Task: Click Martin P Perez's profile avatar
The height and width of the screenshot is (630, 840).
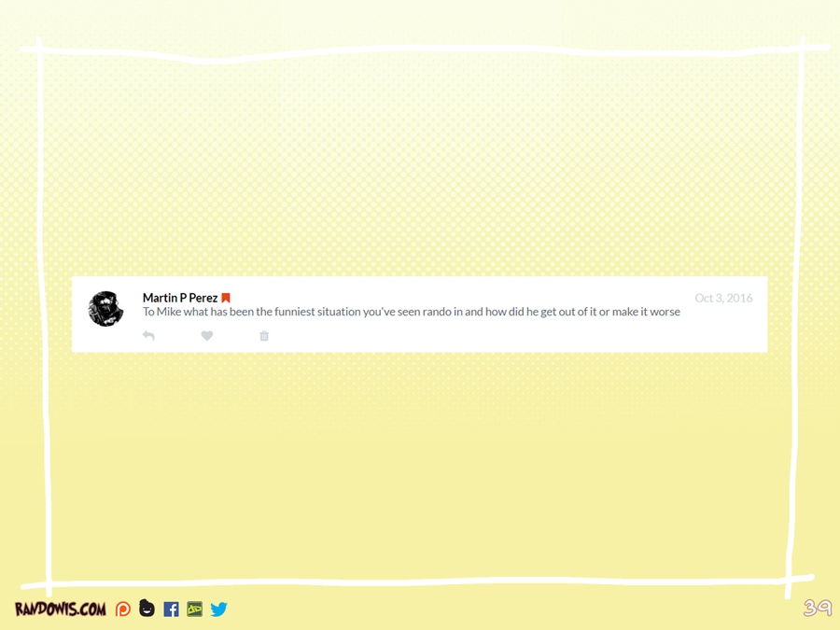Action: coord(105,309)
